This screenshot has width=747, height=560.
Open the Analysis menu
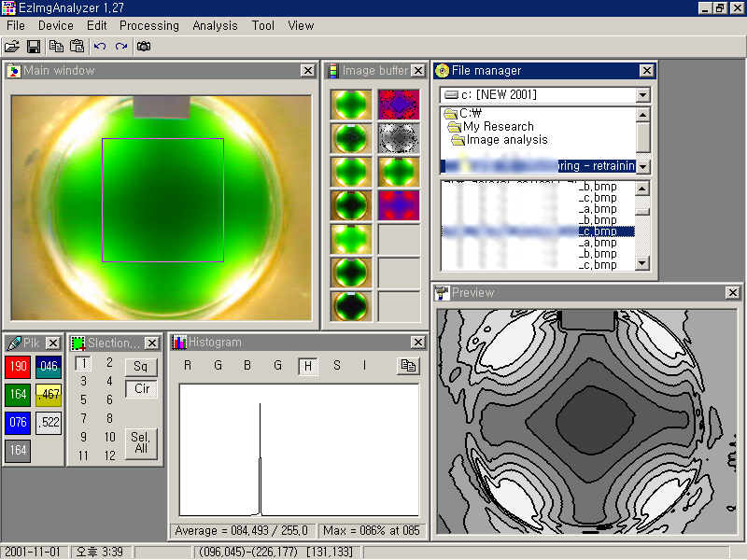[215, 26]
